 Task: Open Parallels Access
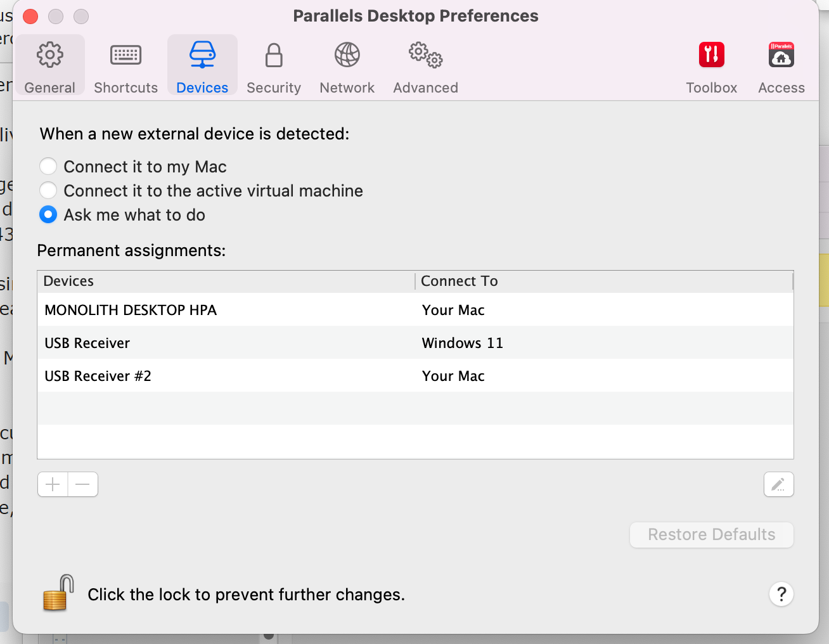(x=781, y=66)
